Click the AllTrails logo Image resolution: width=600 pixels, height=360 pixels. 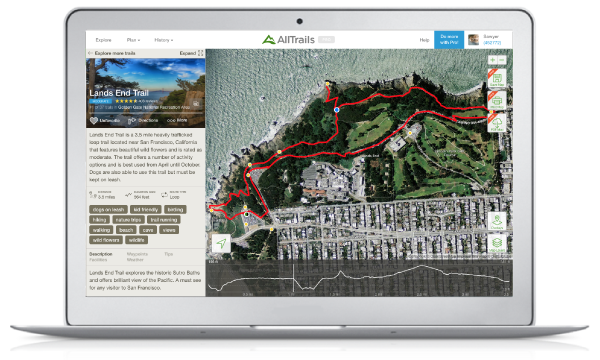coord(289,39)
